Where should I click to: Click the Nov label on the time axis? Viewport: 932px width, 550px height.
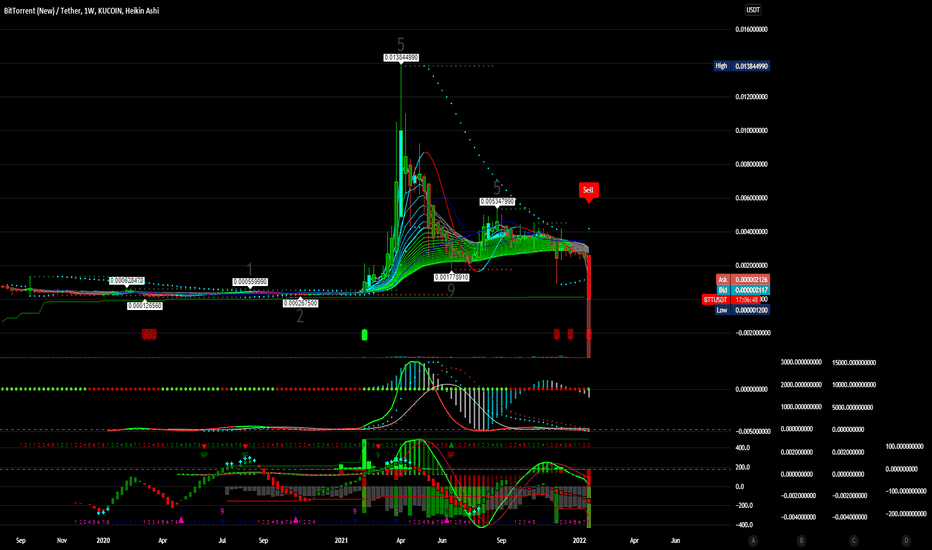point(62,540)
